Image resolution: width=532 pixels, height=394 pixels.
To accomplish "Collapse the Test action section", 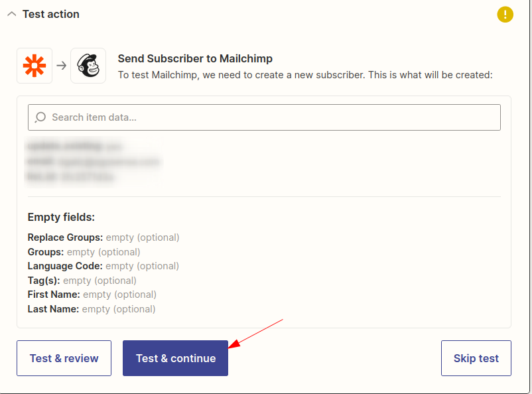I will pyautogui.click(x=11, y=13).
